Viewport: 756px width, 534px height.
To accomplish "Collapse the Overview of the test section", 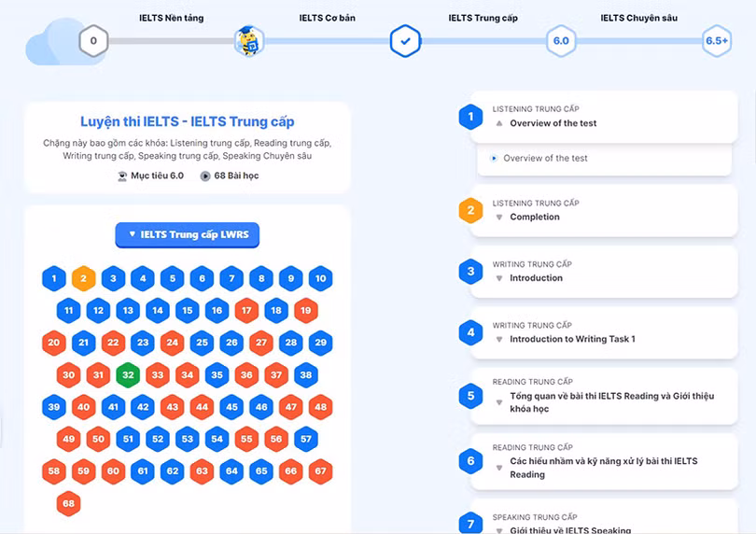I will pos(499,123).
